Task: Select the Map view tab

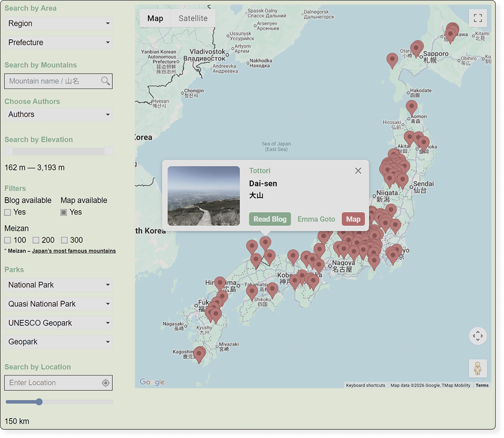Action: pos(155,18)
